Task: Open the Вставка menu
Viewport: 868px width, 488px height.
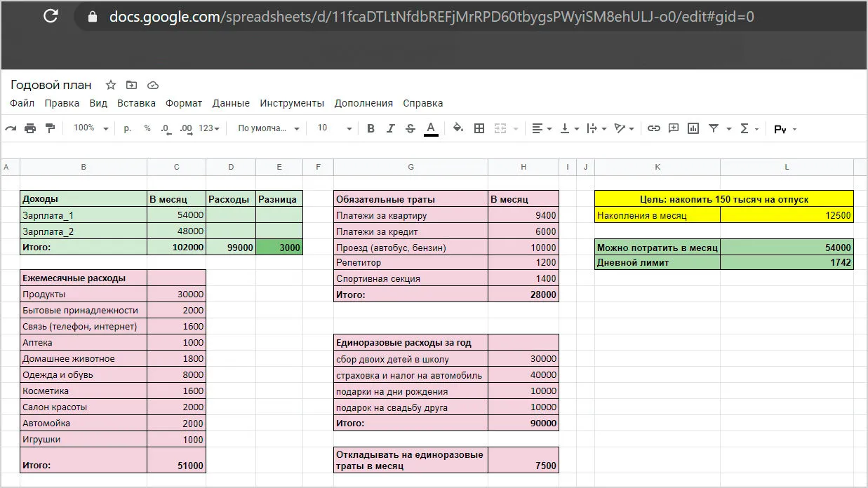Action: point(136,103)
